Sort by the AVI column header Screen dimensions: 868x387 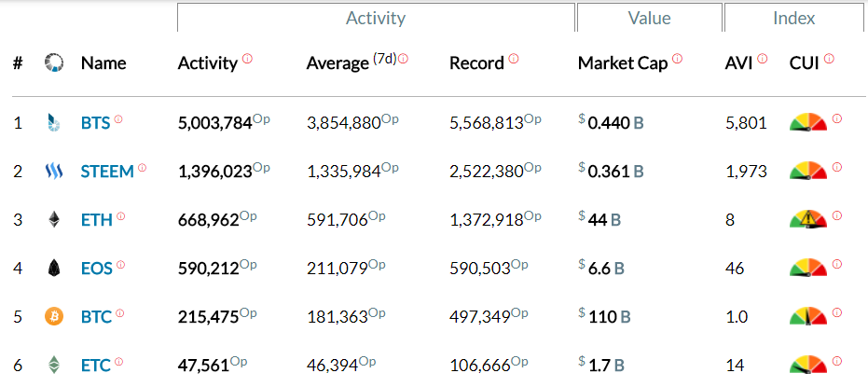739,64
